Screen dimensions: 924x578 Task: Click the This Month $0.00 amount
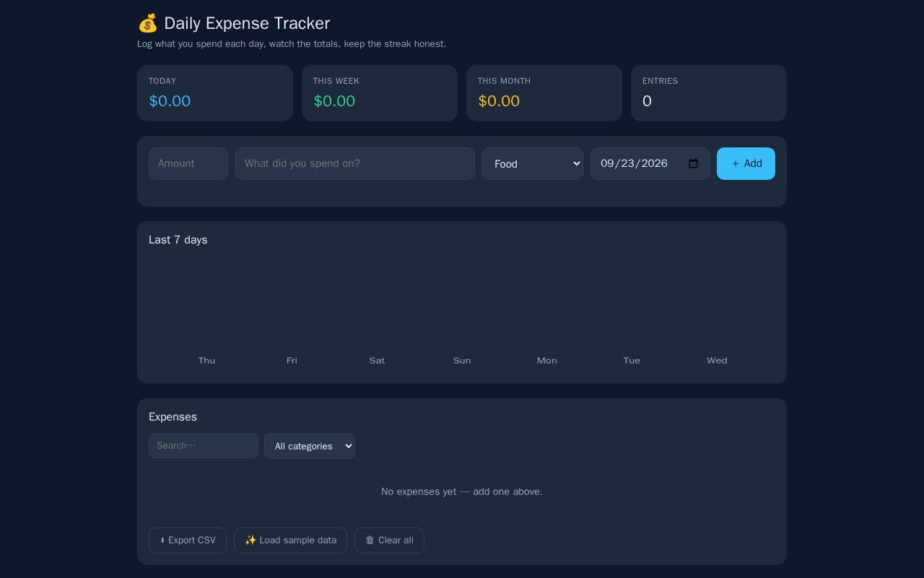499,101
